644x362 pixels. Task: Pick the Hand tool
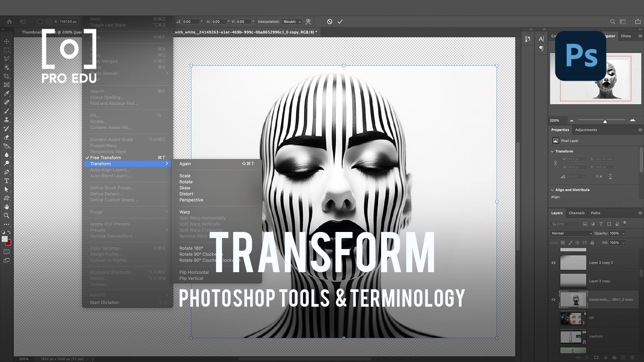click(7, 207)
